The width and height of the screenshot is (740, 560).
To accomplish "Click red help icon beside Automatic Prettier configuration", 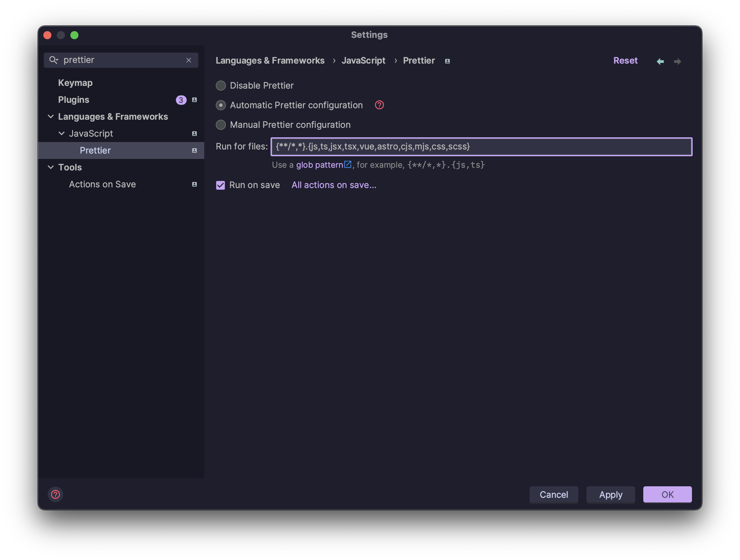I will (379, 105).
